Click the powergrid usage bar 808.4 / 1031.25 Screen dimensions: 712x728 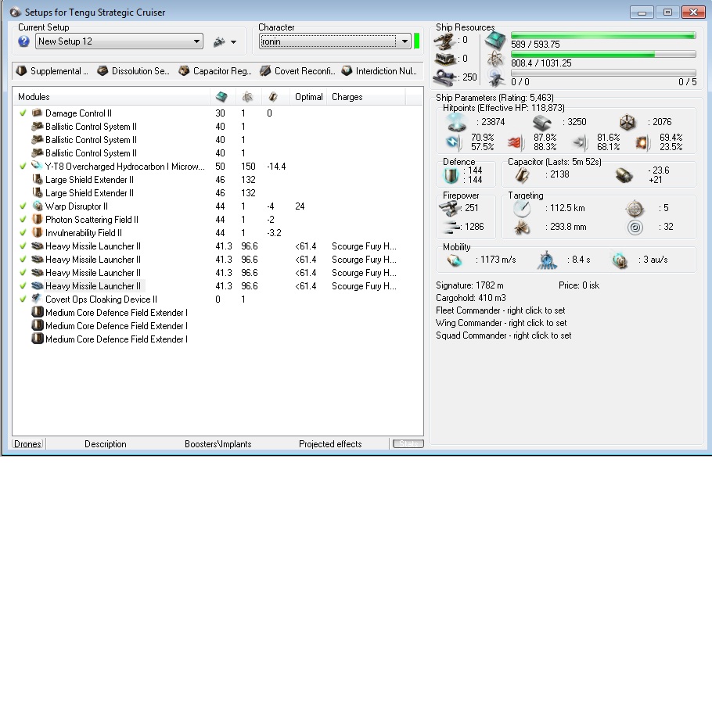[x=603, y=54]
